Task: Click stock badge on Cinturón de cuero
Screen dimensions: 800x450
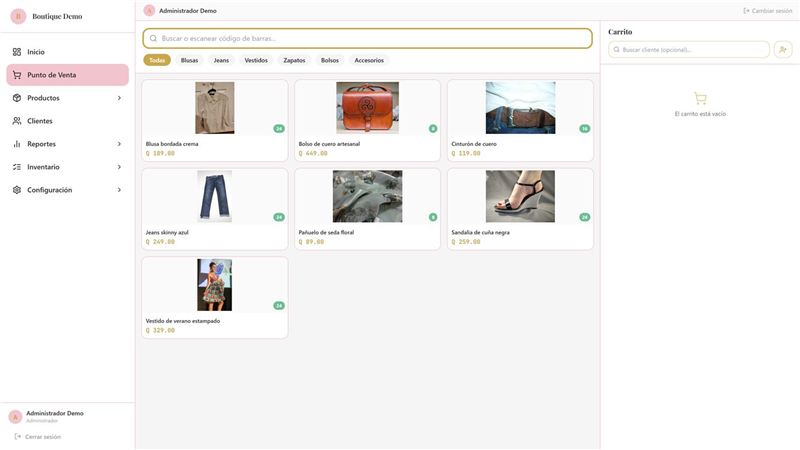Action: tap(585, 129)
